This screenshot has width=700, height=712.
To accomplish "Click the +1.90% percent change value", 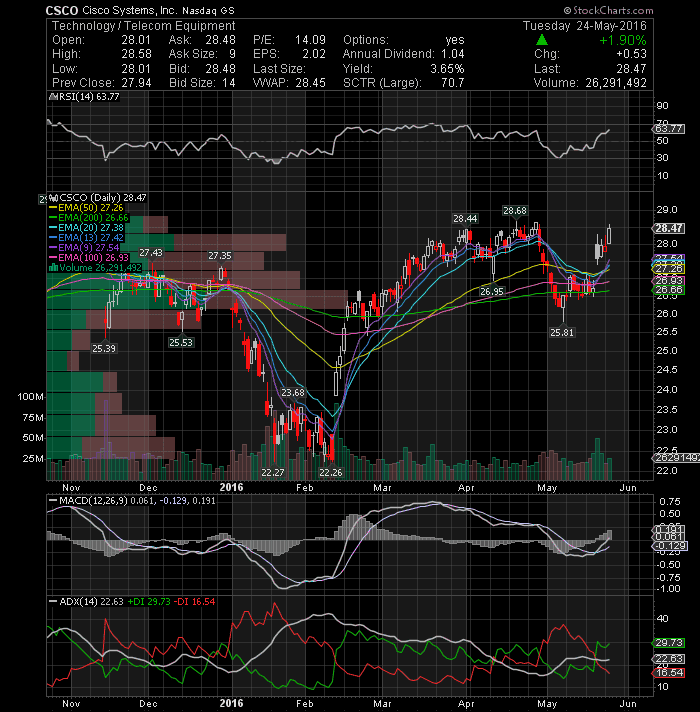I will [623, 40].
